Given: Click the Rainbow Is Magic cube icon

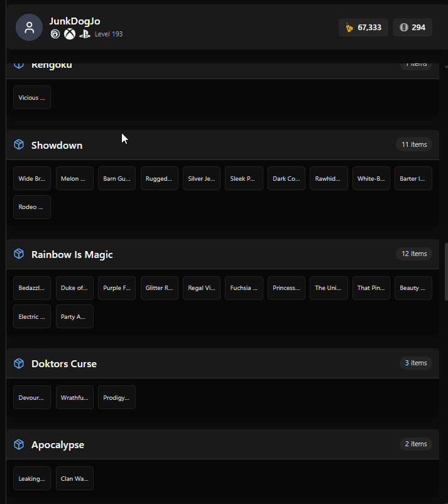Looking at the screenshot, I should point(19,254).
